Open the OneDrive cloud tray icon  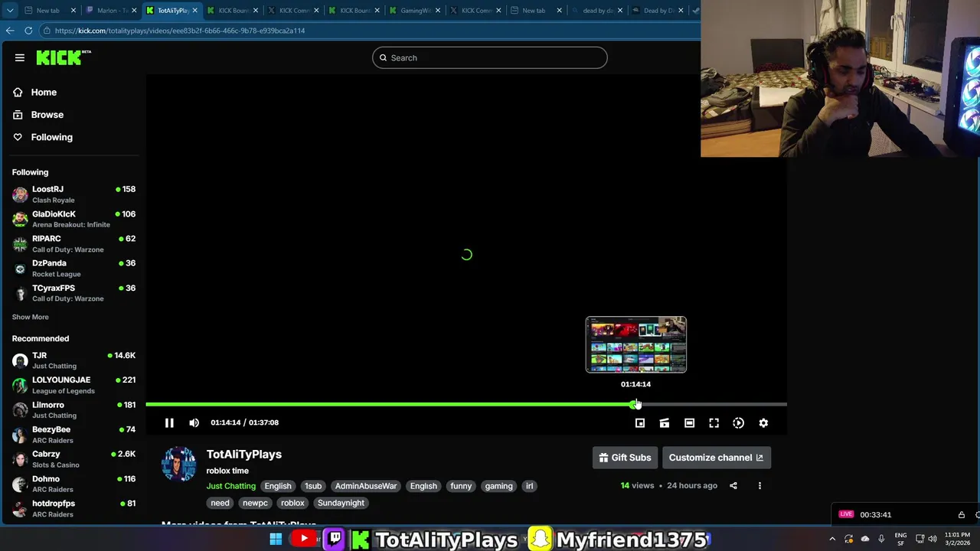coord(865,539)
